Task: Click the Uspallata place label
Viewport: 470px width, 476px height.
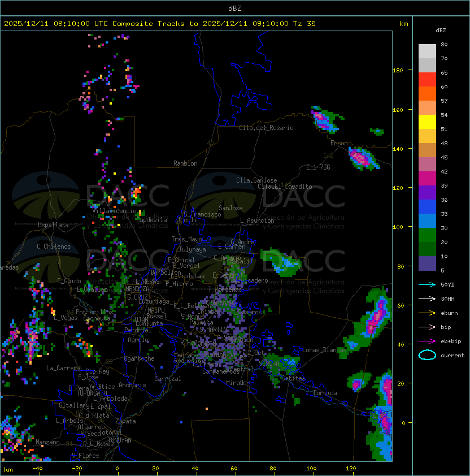Action: click(53, 225)
